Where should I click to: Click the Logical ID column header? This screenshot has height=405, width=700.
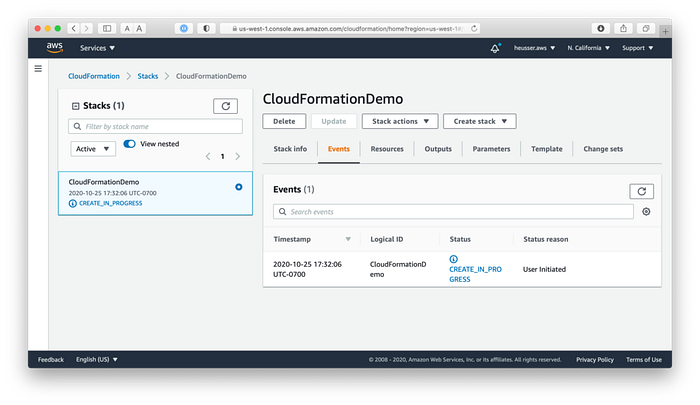click(x=387, y=239)
